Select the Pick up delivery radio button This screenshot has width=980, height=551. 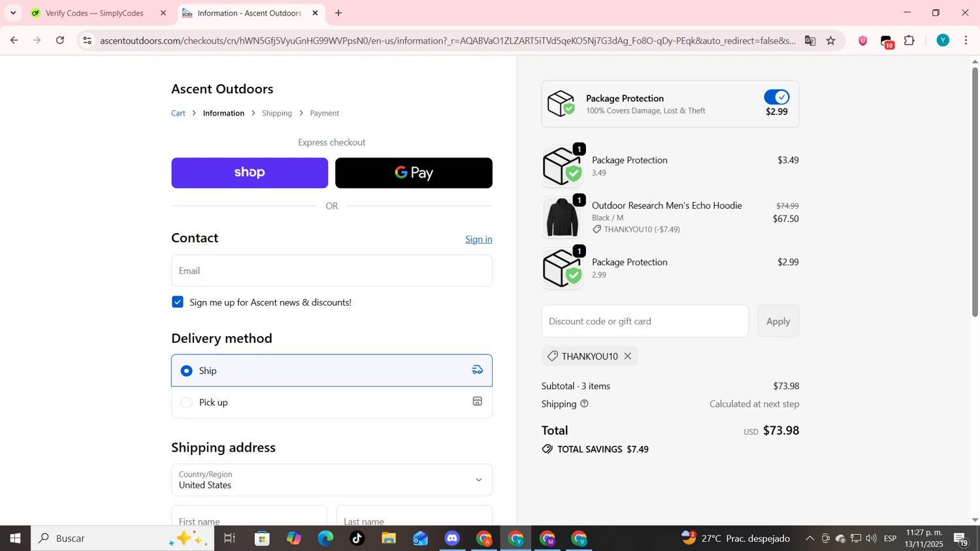click(x=187, y=402)
